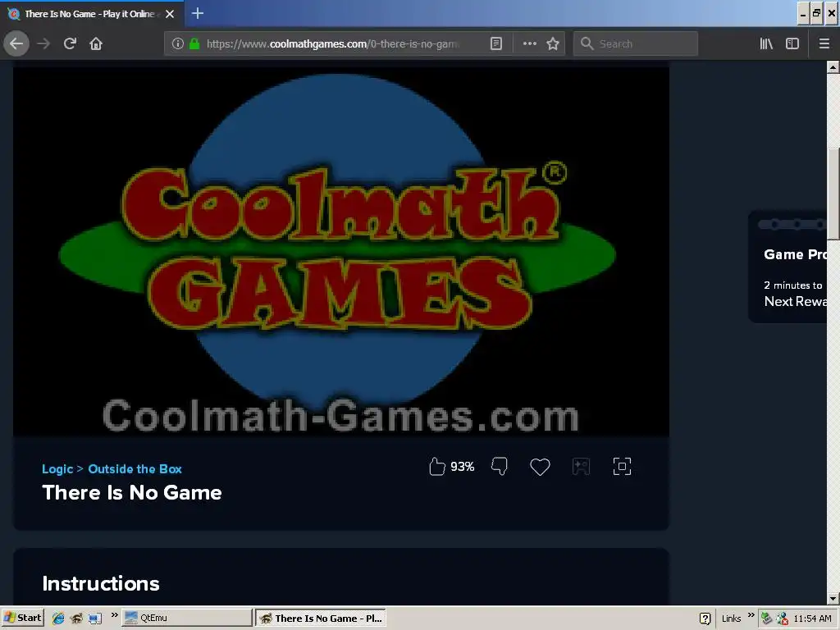Toggle the browser sidebar view
The image size is (840, 630).
792,44
